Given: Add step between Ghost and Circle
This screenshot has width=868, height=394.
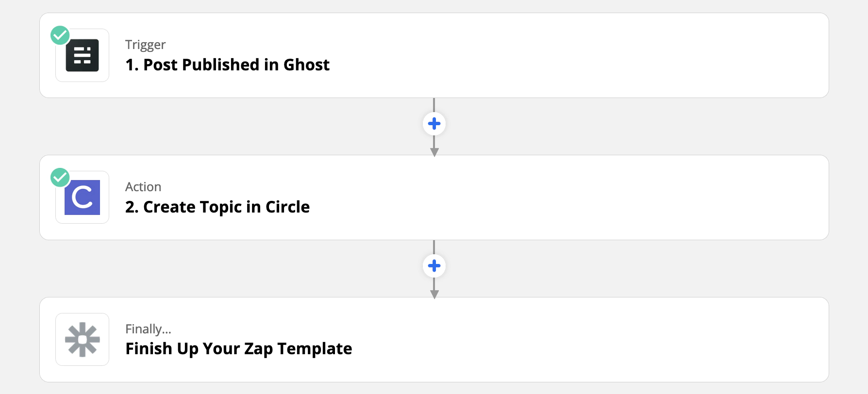Looking at the screenshot, I should (434, 124).
